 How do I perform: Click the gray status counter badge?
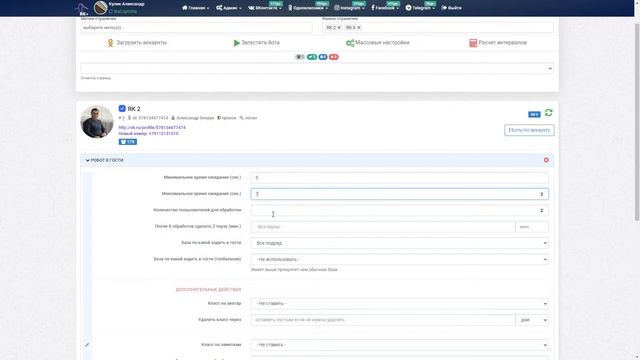click(x=300, y=57)
